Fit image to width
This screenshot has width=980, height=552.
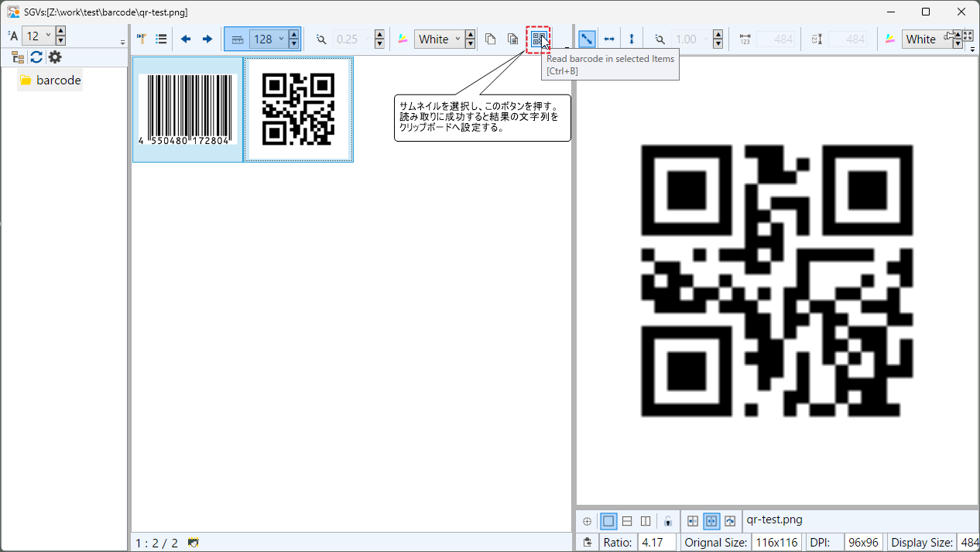coord(609,39)
